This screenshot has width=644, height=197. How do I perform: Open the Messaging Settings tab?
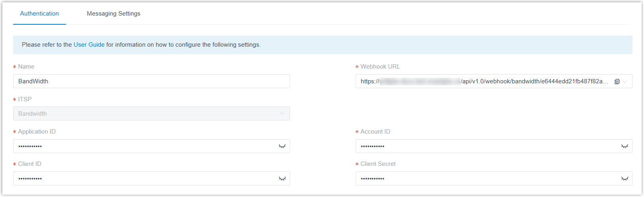pyautogui.click(x=113, y=14)
